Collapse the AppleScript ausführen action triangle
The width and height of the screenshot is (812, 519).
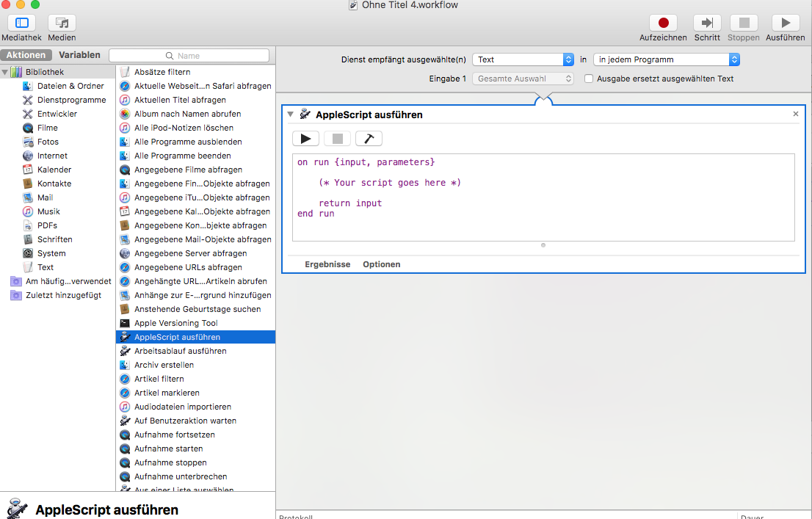290,114
